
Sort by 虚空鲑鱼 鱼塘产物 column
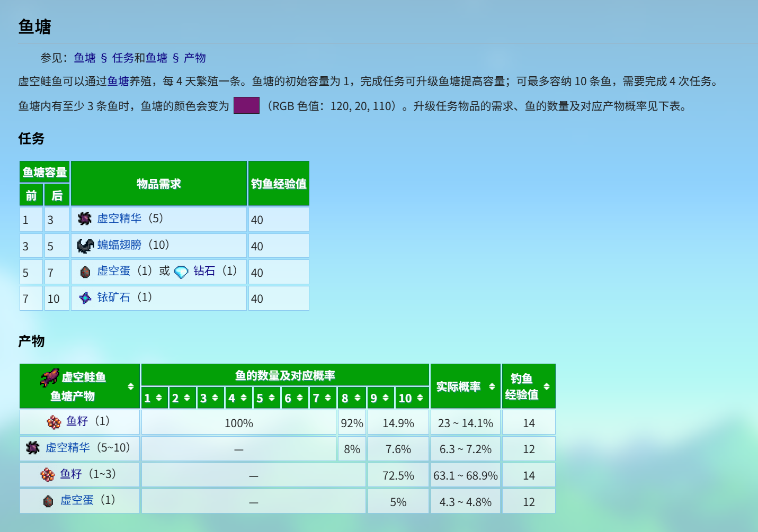click(x=131, y=386)
